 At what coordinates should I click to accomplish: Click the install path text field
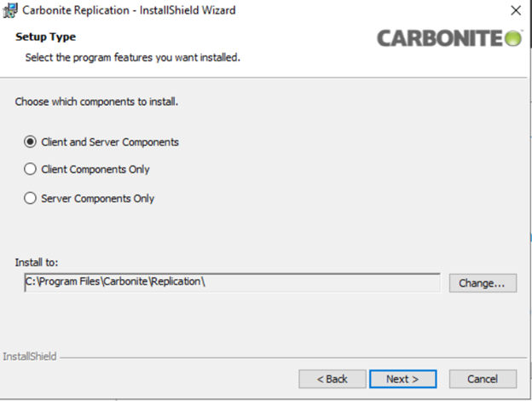[232, 282]
